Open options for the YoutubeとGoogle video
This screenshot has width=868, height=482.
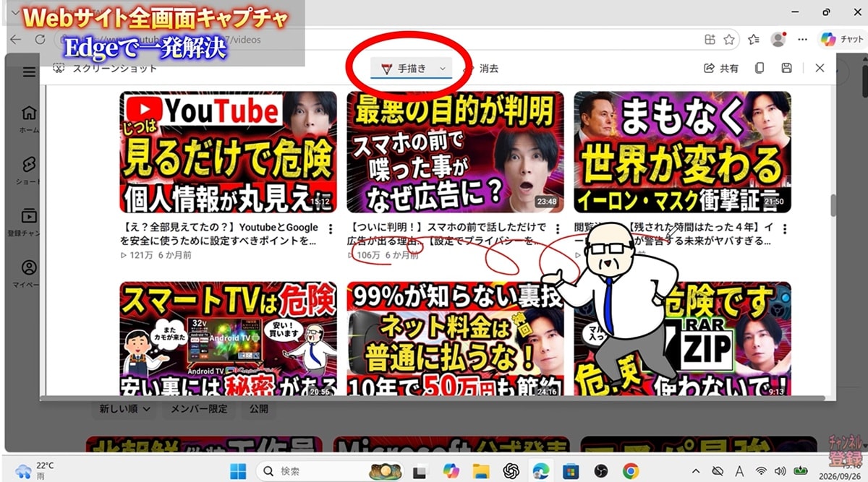(x=331, y=228)
